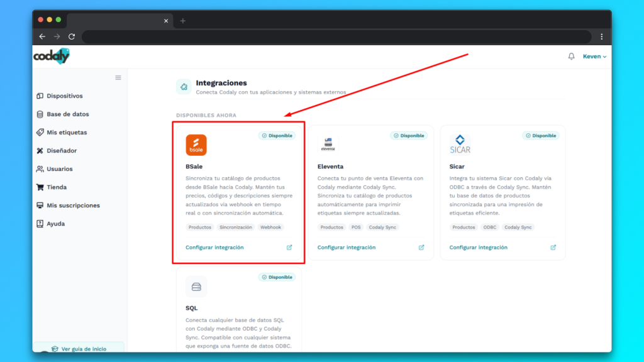Click the Codaly Sync tag on Eleventa
Viewport: 644px width, 362px height.
coord(382,227)
